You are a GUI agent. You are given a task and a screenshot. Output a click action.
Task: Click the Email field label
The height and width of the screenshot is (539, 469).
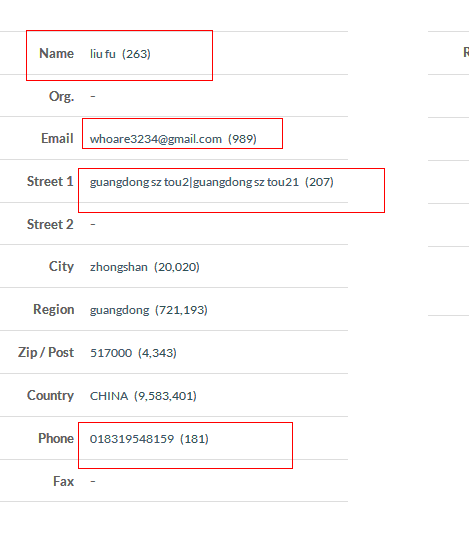pyautogui.click(x=57, y=139)
